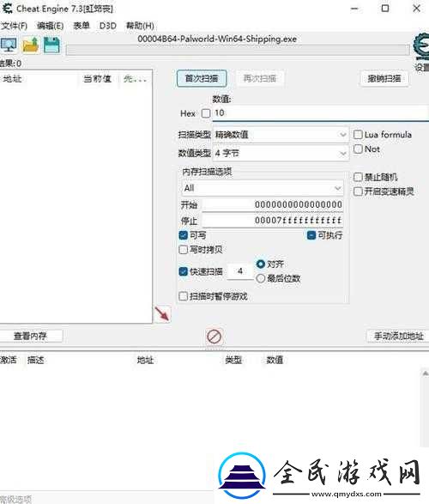Open the 表单 menu

(82, 26)
